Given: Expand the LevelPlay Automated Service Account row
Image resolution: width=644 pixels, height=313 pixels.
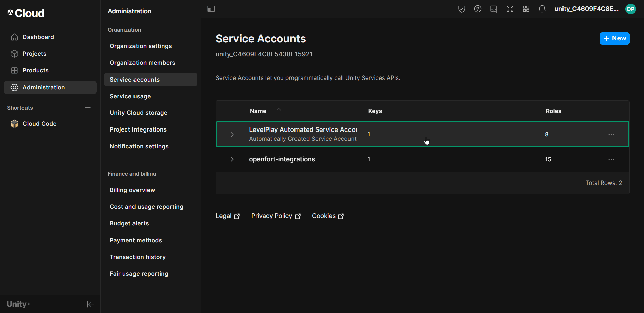Looking at the screenshot, I should (x=232, y=134).
